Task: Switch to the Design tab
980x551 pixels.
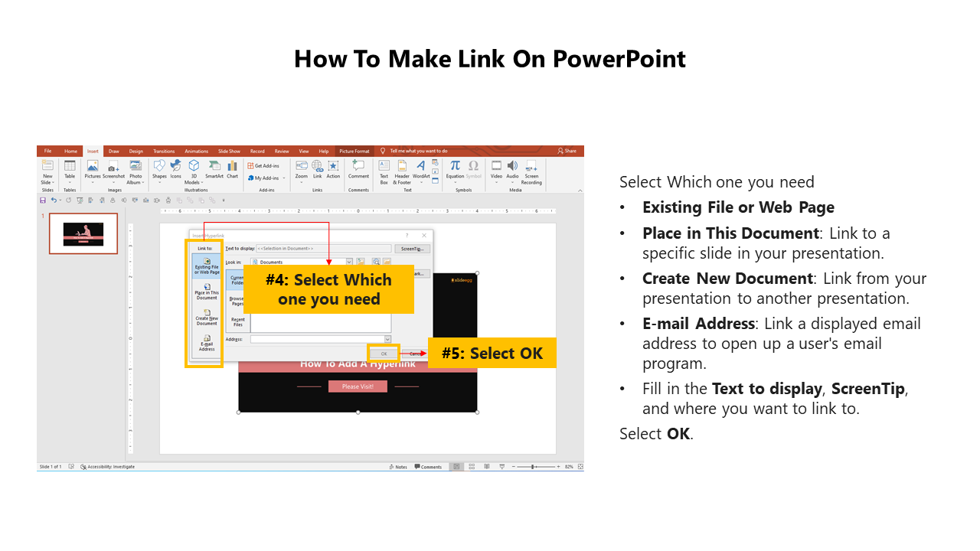Action: pyautogui.click(x=136, y=151)
